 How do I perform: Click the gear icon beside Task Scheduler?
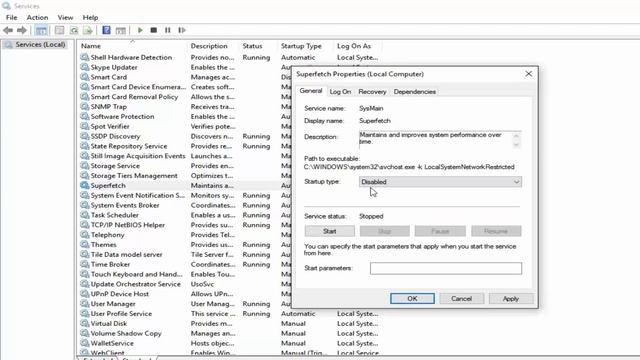point(84,215)
